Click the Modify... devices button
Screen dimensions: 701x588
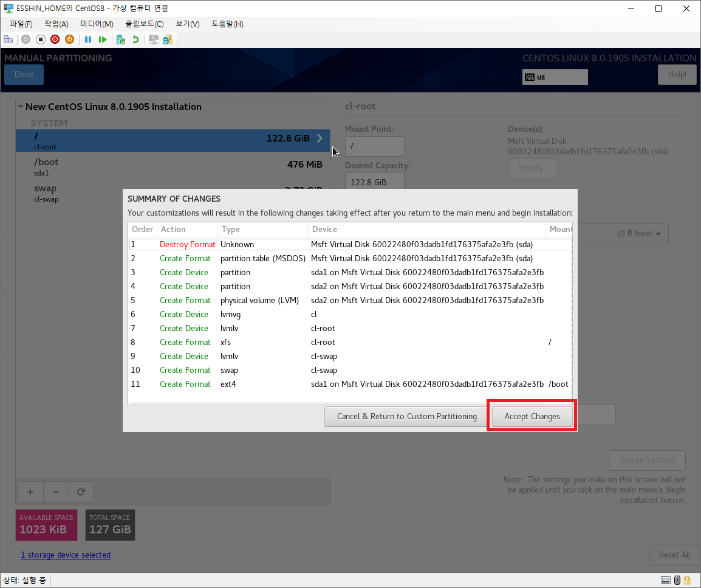coord(533,169)
